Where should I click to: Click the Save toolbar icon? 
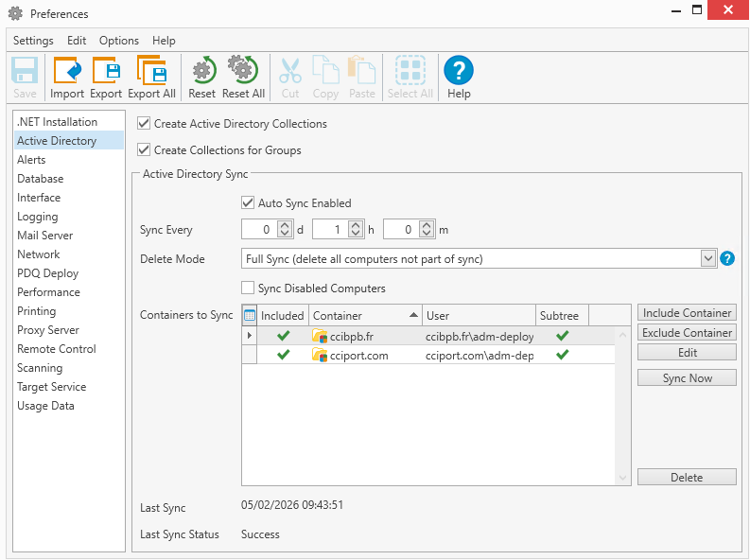pos(25,70)
